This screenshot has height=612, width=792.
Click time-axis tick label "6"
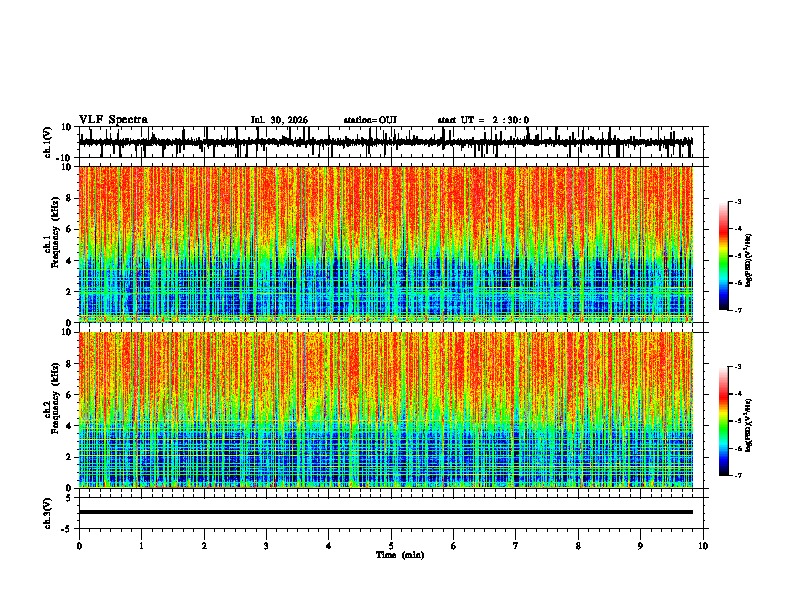tap(454, 546)
